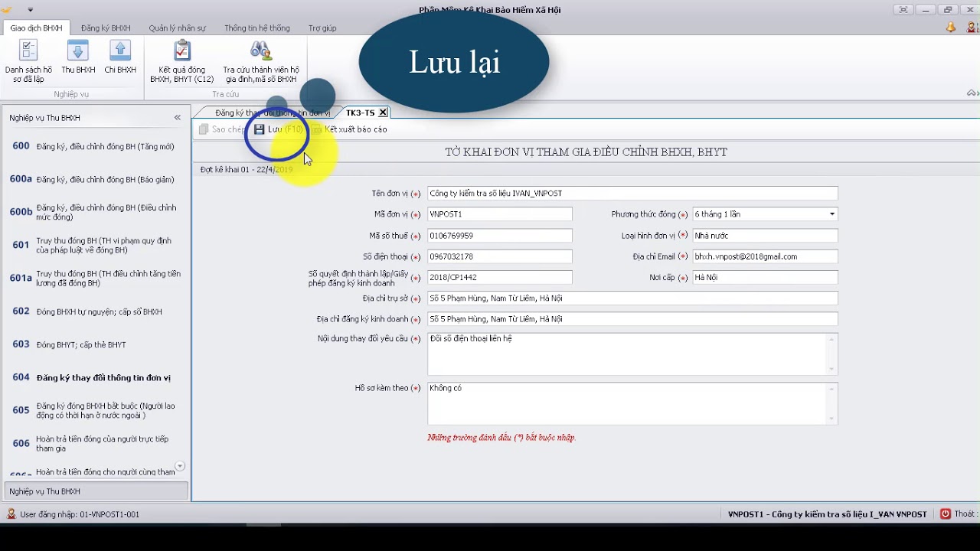Click the Số điện thoại field
Viewport: 980px width, 551px height.
pyautogui.click(x=499, y=256)
